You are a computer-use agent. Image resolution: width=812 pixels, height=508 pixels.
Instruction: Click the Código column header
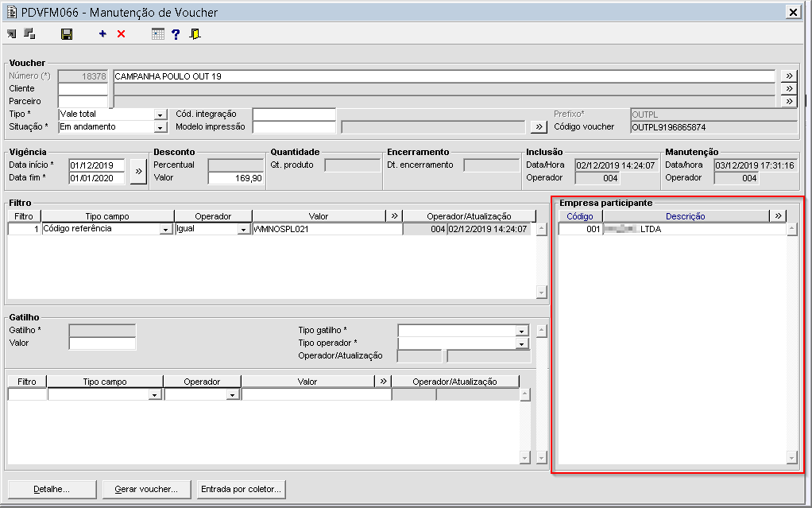pos(580,216)
